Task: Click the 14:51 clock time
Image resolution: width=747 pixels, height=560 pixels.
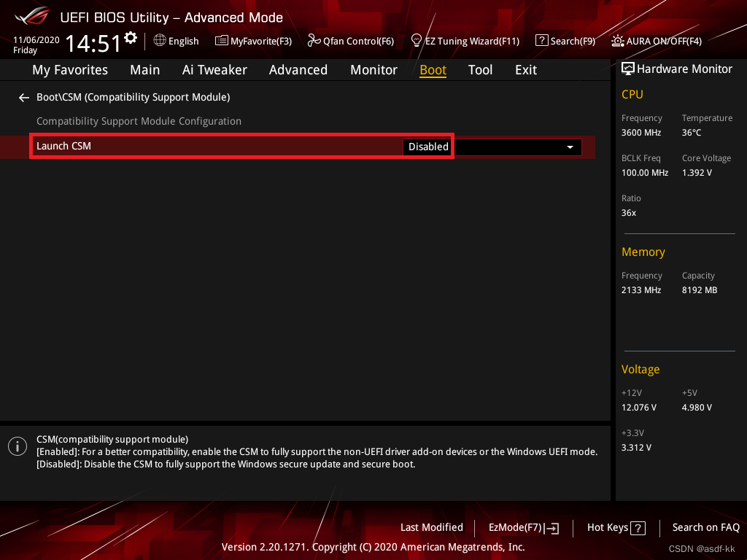Action: pos(93,43)
